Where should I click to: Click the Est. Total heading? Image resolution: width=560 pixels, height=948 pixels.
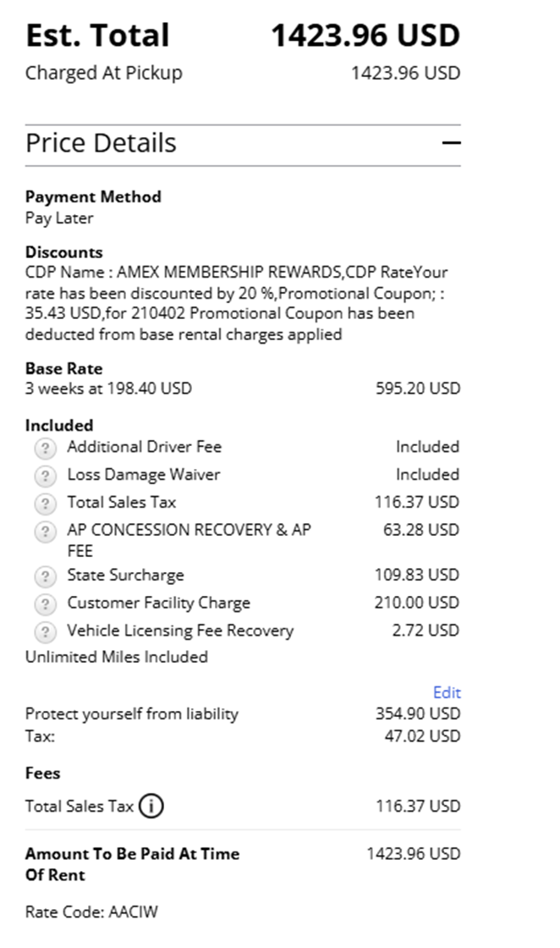pos(97,36)
